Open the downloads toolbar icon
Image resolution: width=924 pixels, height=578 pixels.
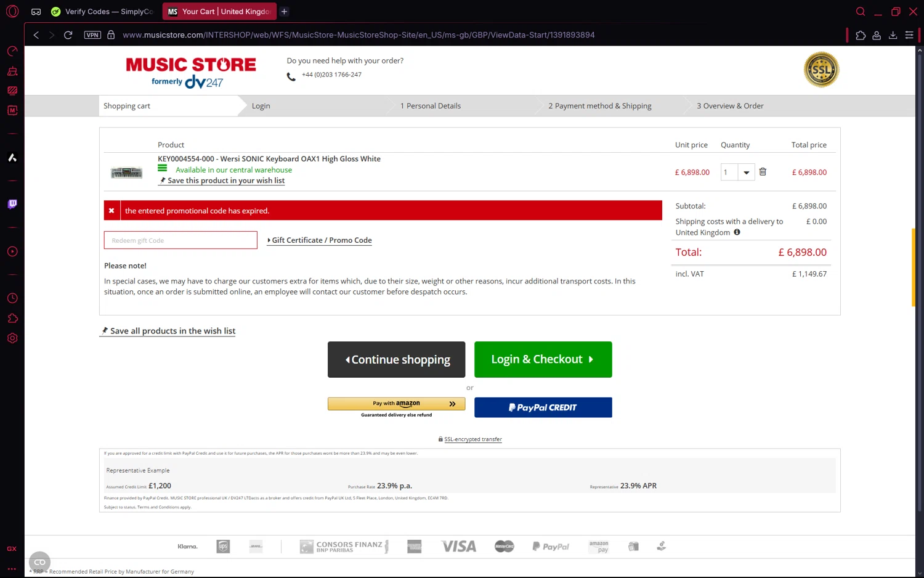coord(893,35)
